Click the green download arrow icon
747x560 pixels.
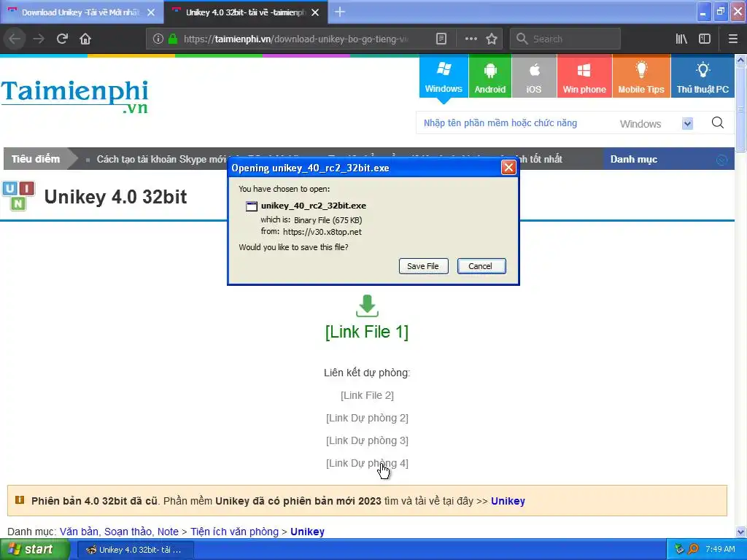pyautogui.click(x=367, y=306)
